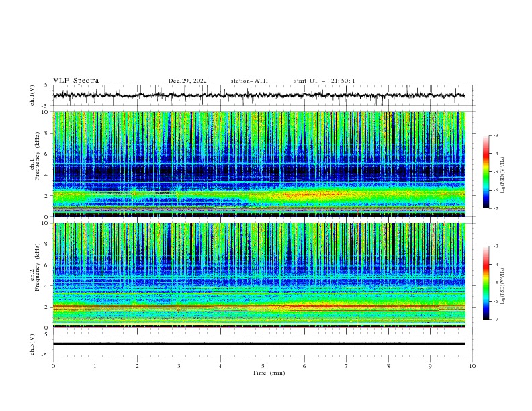The height and width of the screenshot is (411, 532).
Task: Click the "10" tick on the time axis
Action: click(x=472, y=366)
